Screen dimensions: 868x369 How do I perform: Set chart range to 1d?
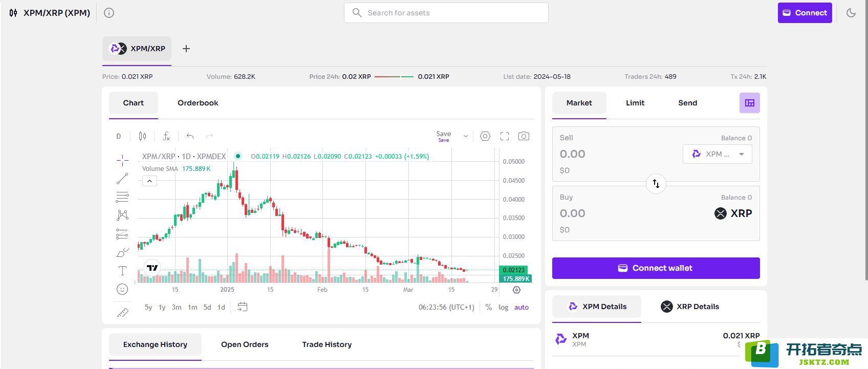(221, 307)
